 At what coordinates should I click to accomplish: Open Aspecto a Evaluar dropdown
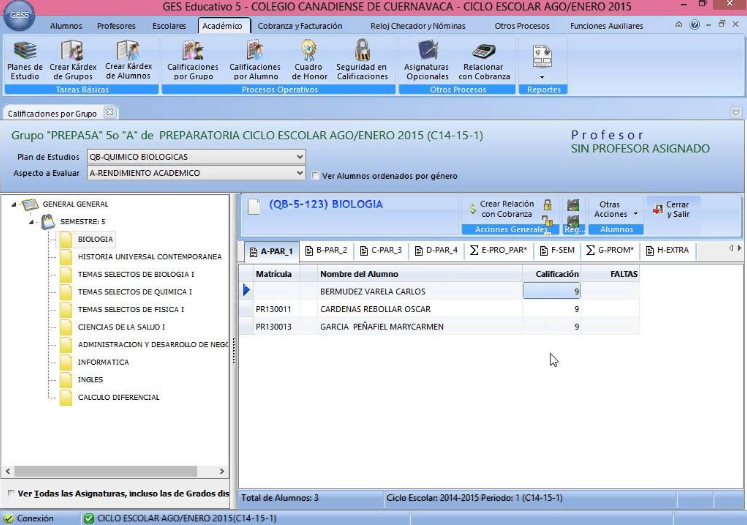(x=299, y=173)
